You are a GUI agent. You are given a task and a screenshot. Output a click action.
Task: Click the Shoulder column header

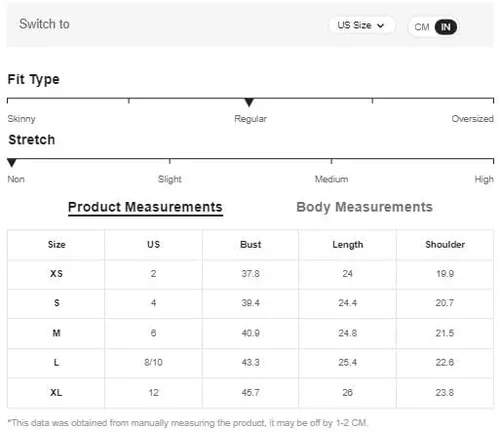445,245
